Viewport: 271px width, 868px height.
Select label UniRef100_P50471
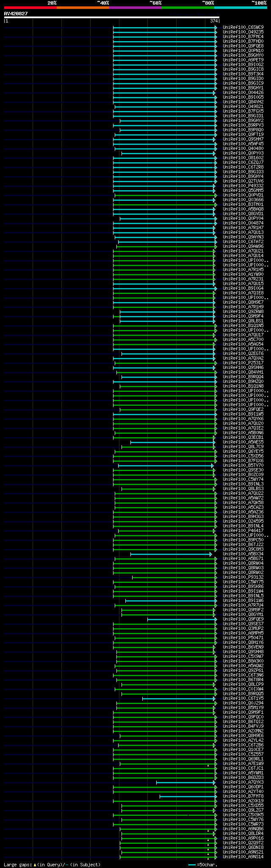[243, 638]
